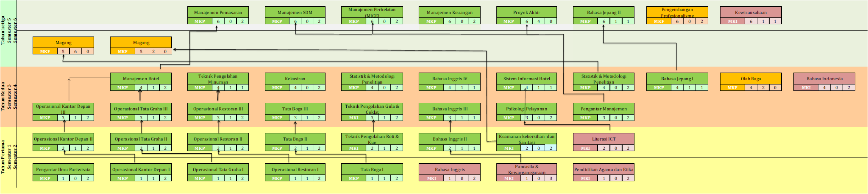
Task: Select the Kekasiran course box
Action: (295, 79)
